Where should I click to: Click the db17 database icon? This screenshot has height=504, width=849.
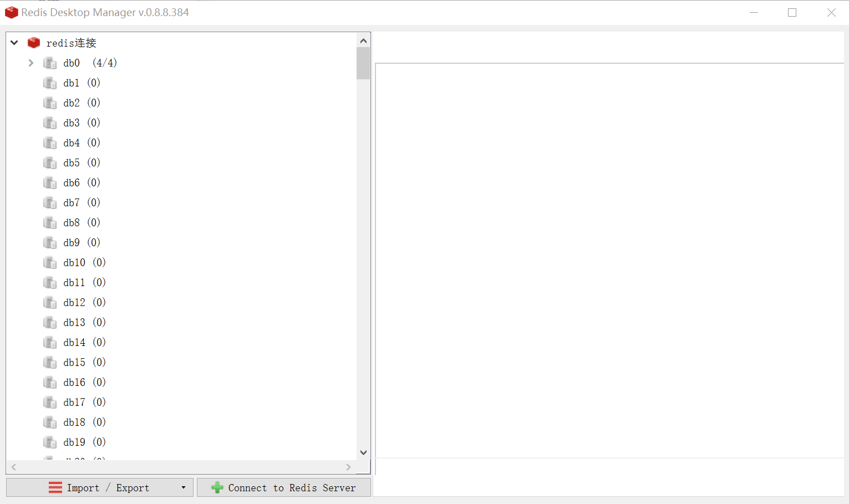pyautogui.click(x=50, y=403)
